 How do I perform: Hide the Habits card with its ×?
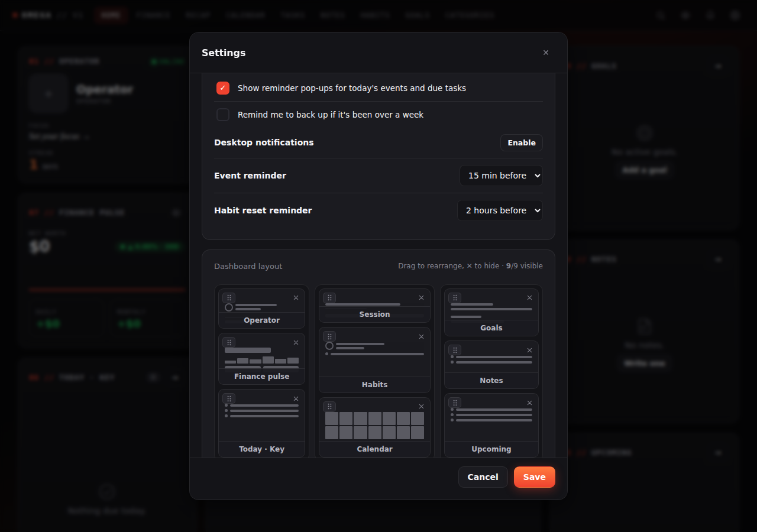pyautogui.click(x=421, y=337)
